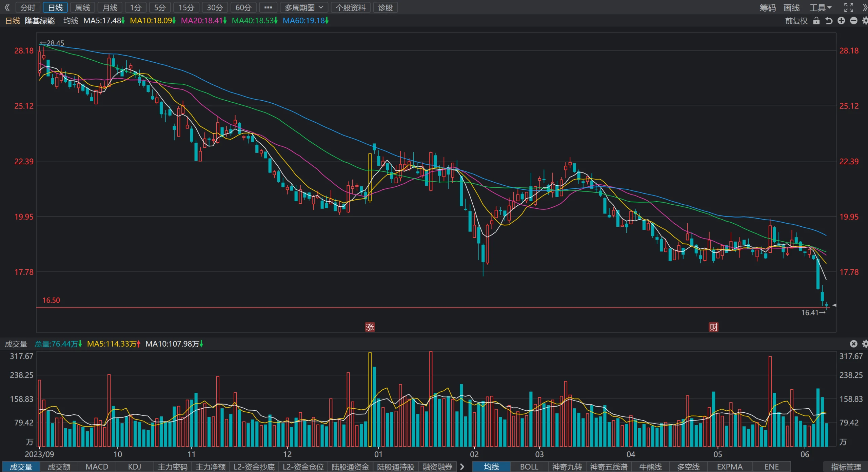Unlock chart with the padlock icon
The width and height of the screenshot is (868, 472).
click(816, 21)
